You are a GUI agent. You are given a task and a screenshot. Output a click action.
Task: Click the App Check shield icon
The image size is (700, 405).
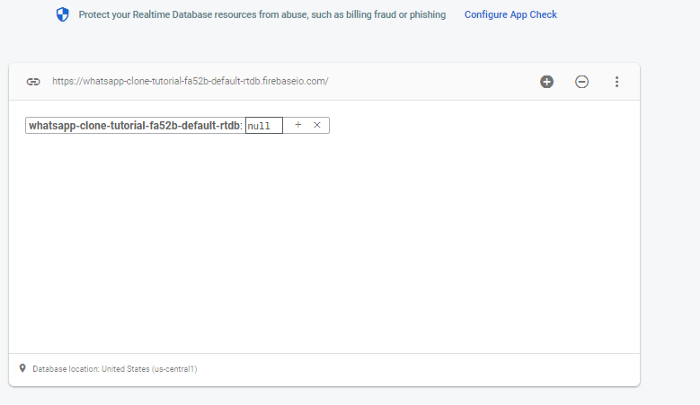point(63,15)
